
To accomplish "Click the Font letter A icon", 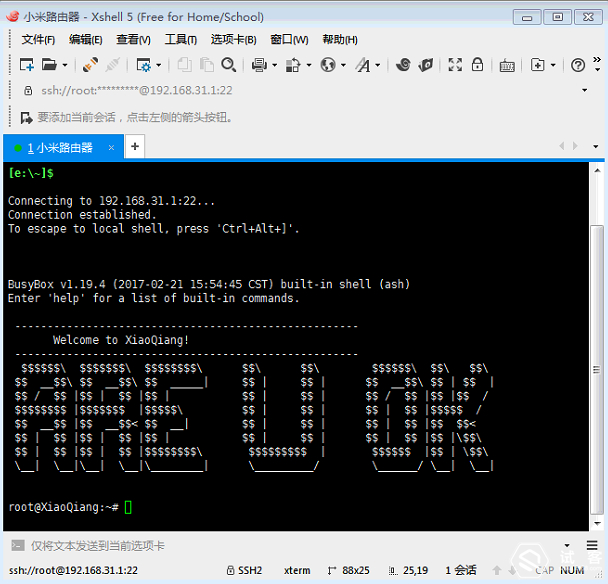I will (x=363, y=65).
